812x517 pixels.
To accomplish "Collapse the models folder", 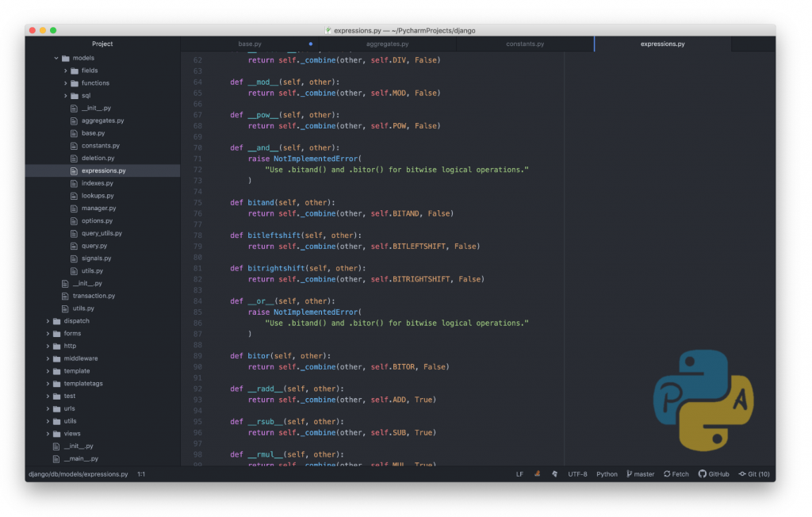I will point(55,57).
